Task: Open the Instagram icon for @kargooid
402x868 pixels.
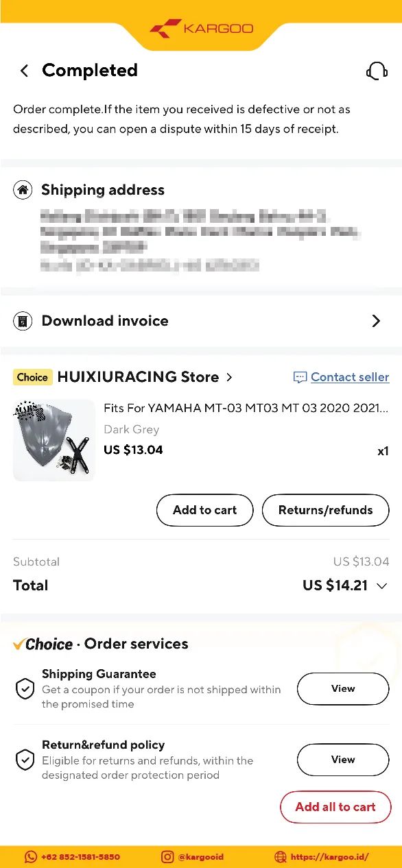Action: click(x=167, y=856)
